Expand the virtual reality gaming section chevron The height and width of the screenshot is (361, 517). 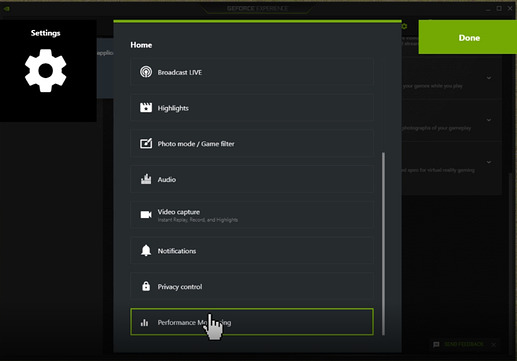point(489,162)
